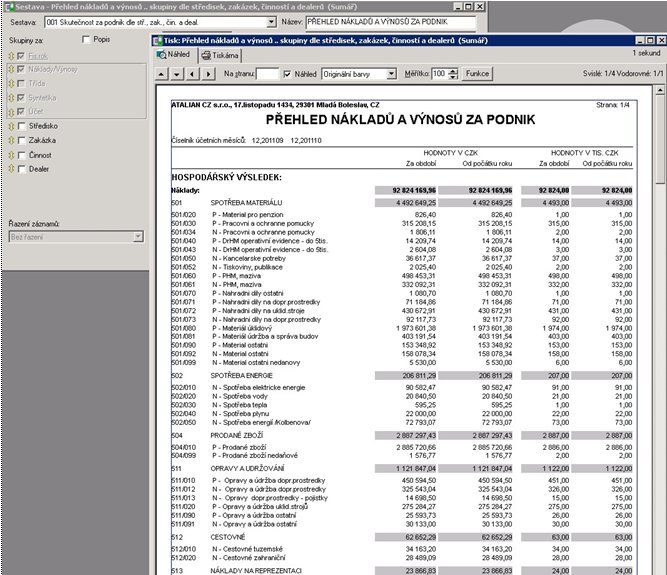Increase Měřítko scale with up stepper
Viewport: 667px width, 575px height.
[x=453, y=71]
